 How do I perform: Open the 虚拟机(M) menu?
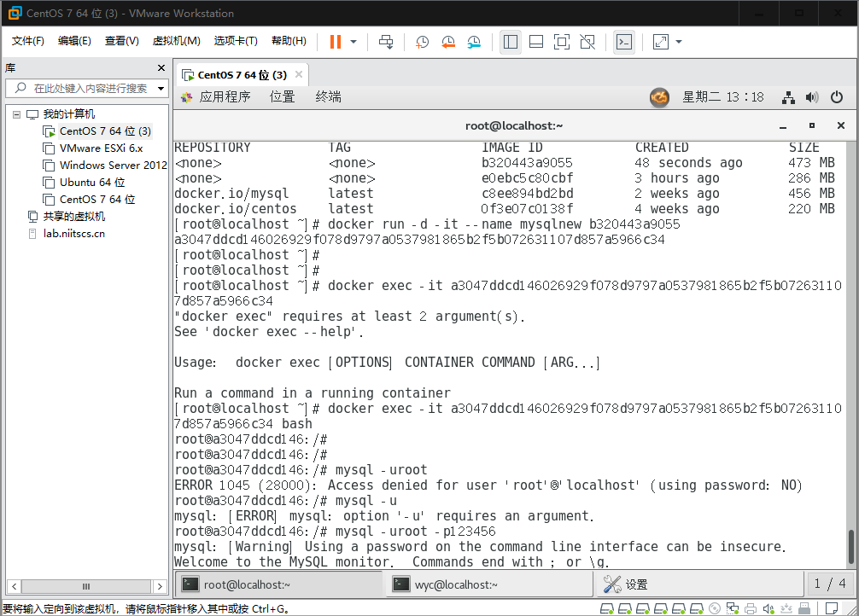177,41
